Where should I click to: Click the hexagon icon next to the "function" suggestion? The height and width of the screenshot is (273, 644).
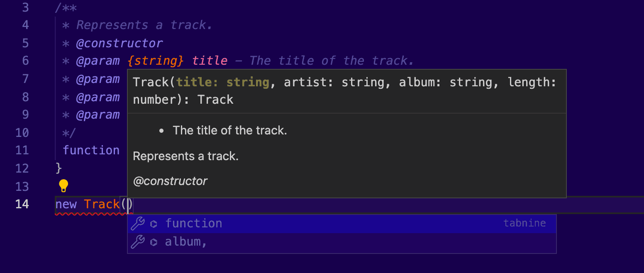(x=154, y=224)
